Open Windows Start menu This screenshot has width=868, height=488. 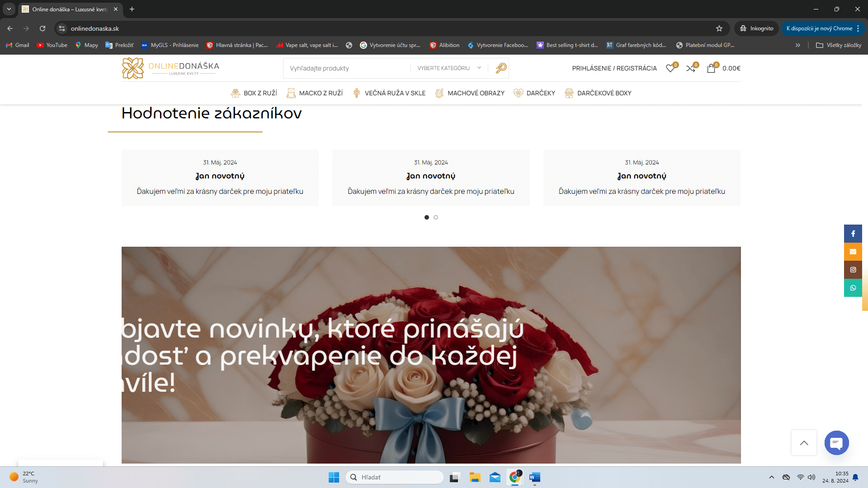click(x=334, y=477)
